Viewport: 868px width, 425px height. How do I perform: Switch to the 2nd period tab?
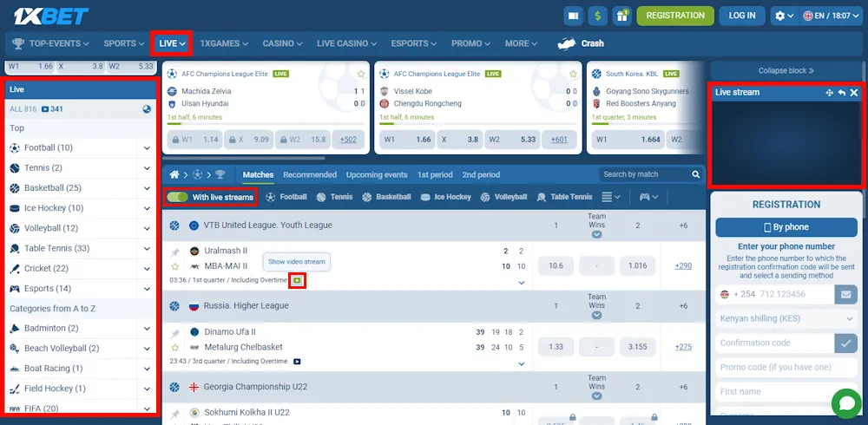point(481,174)
